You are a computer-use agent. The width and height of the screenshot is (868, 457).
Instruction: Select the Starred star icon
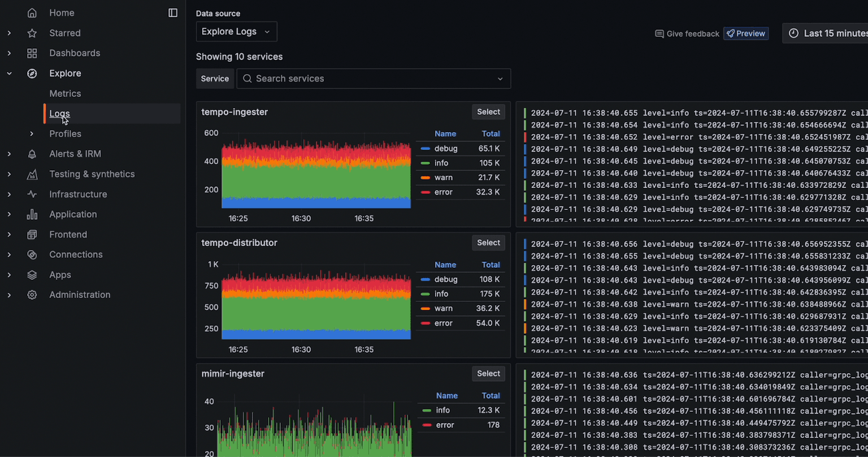coord(32,33)
